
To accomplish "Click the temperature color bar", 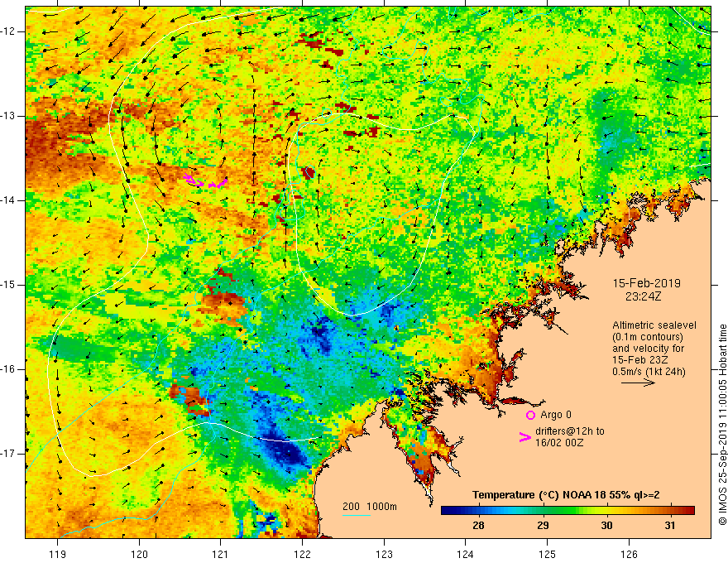I will click(568, 511).
